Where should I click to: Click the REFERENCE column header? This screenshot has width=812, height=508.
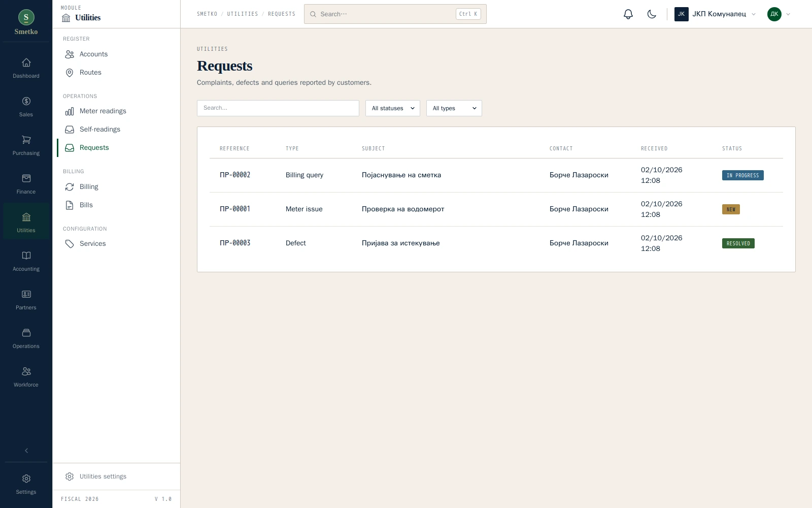234,149
